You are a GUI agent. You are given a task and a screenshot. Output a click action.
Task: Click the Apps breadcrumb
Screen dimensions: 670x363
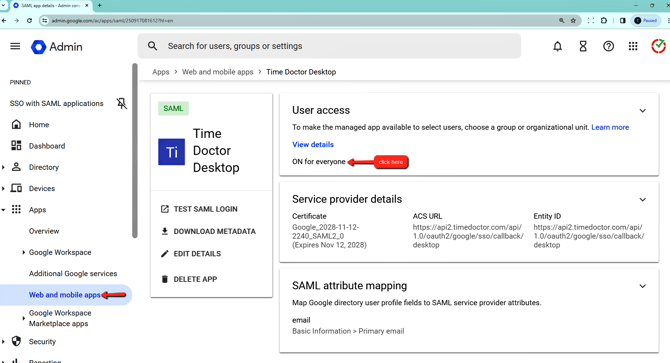[161, 72]
